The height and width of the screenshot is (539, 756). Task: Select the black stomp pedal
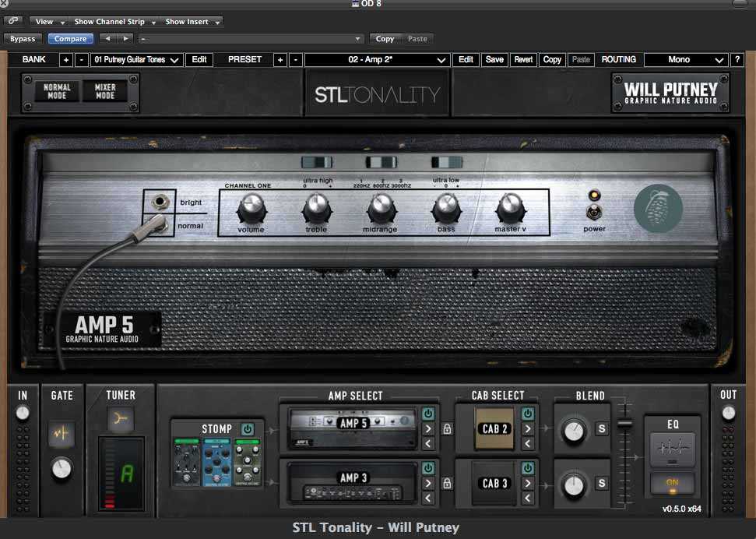tap(187, 462)
